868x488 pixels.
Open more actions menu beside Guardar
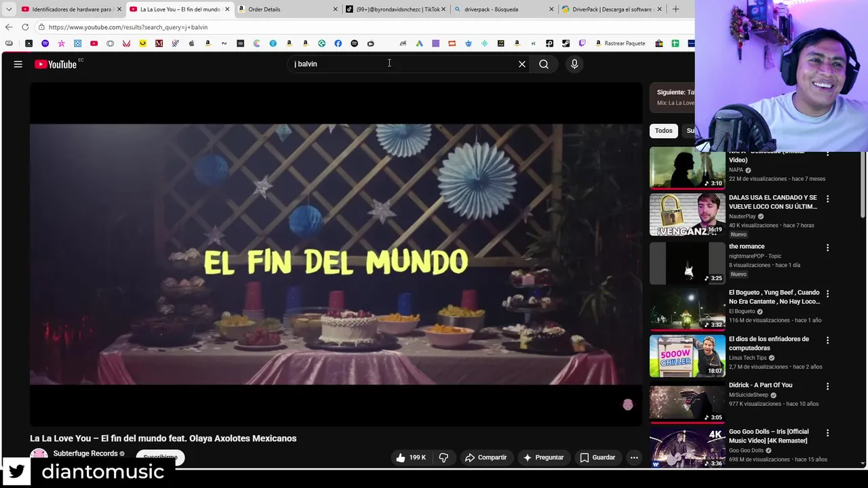tap(634, 457)
